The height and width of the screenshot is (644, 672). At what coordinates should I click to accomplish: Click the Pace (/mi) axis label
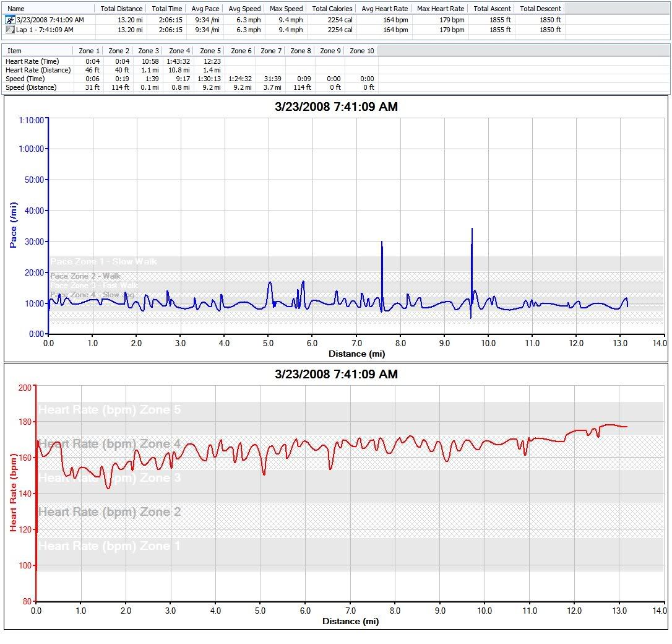click(x=13, y=225)
